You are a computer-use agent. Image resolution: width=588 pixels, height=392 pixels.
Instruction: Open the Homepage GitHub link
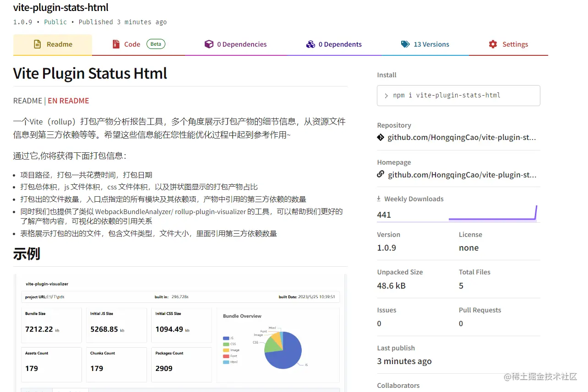[x=462, y=175]
